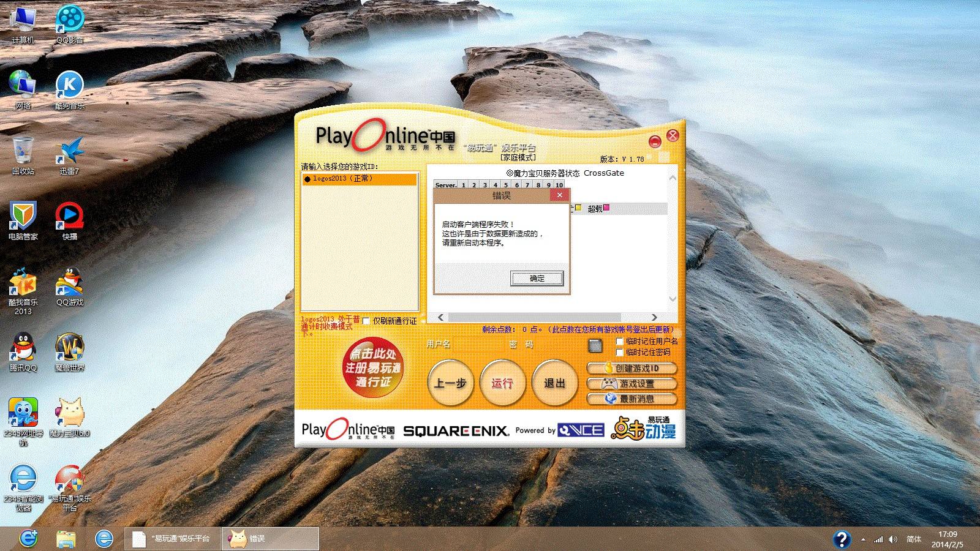This screenshot has width=980, height=551.
Task: Confirm the error dialog with 确定
Action: click(537, 278)
